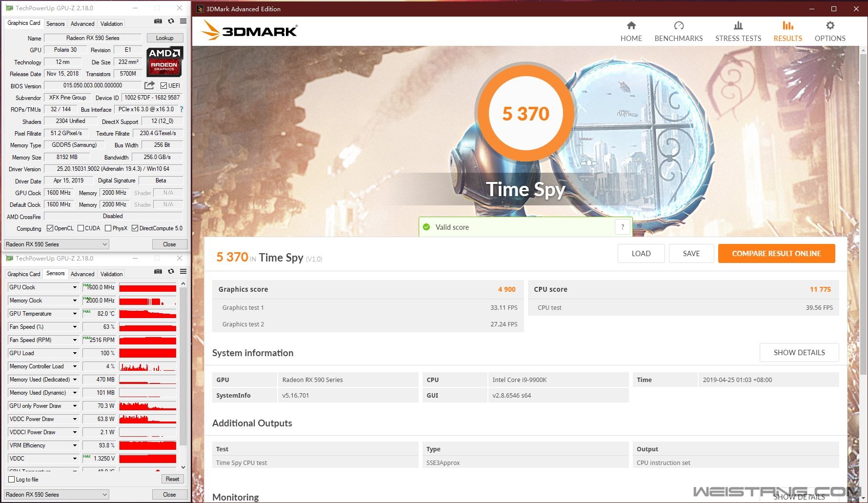Switch to Validation tab in Sensors GPU-Z window
Viewport: 868px width, 503px height.
[111, 274]
